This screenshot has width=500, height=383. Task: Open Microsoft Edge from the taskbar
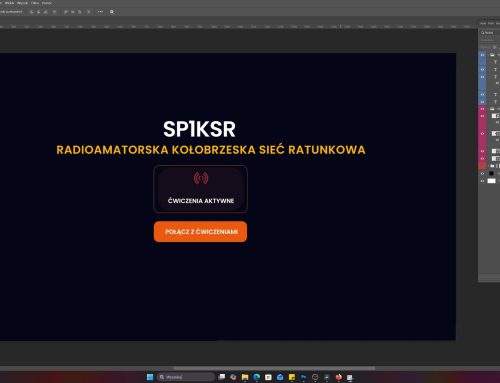point(257,377)
